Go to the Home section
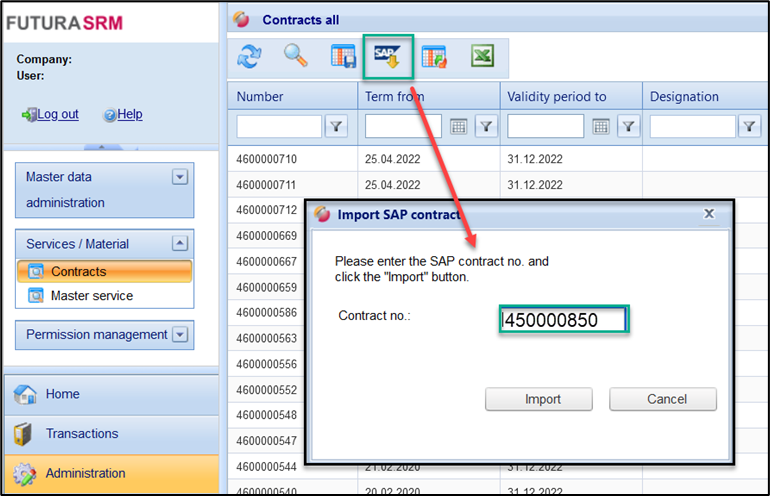The image size is (770, 496). tap(62, 394)
